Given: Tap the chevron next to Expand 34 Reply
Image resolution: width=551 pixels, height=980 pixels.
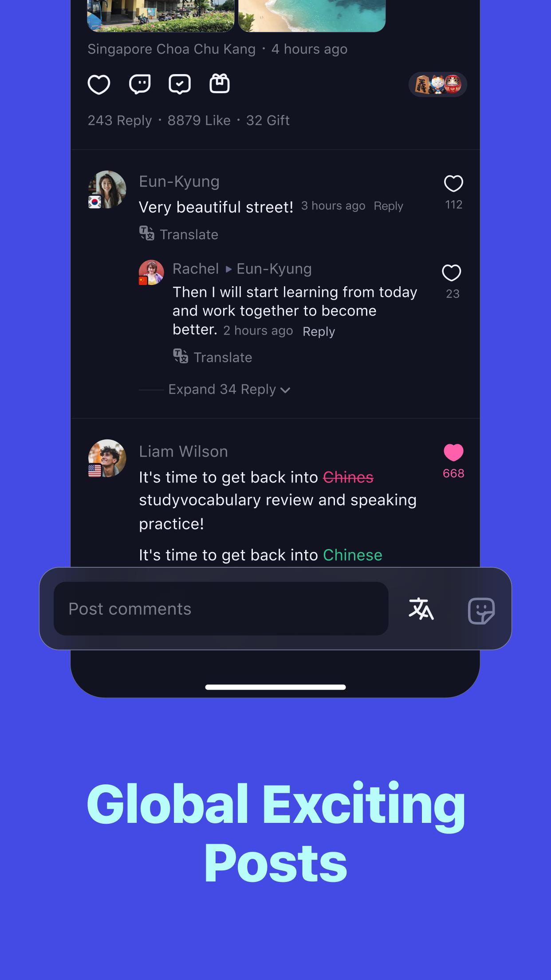Looking at the screenshot, I should (285, 390).
